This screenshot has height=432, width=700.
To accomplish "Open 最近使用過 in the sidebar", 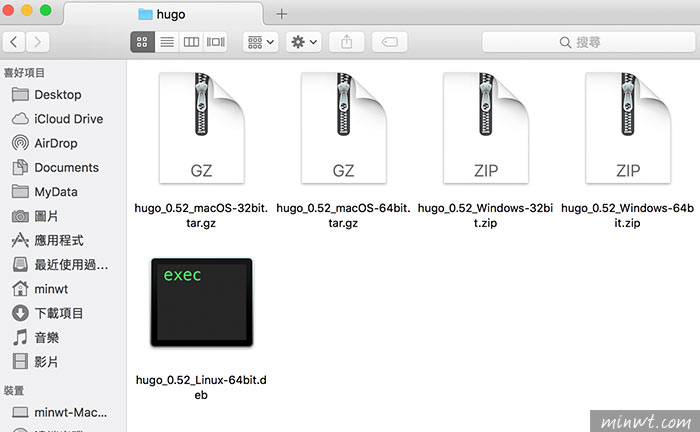I will pos(60,265).
